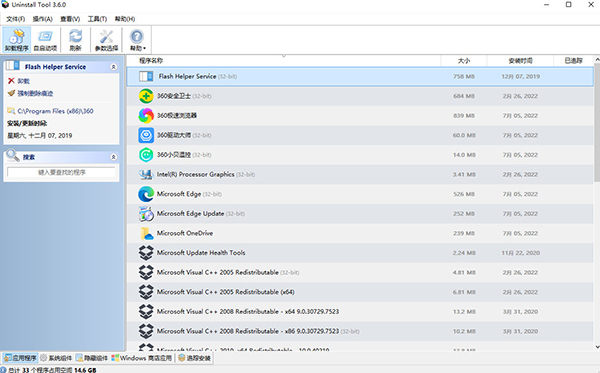The width and height of the screenshot is (600, 373).
Task: Switch to the Windows 商店应用 tab
Action: 141,358
